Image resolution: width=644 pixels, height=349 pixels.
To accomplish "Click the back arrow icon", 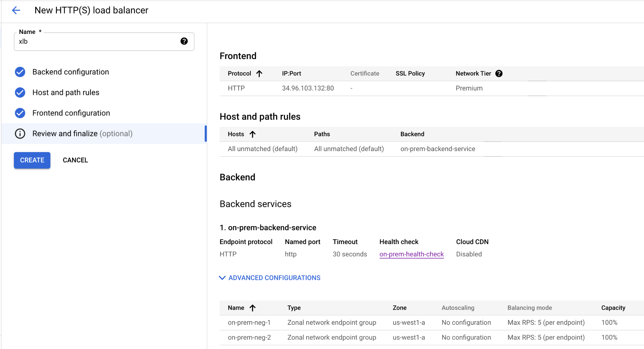I will tap(16, 10).
